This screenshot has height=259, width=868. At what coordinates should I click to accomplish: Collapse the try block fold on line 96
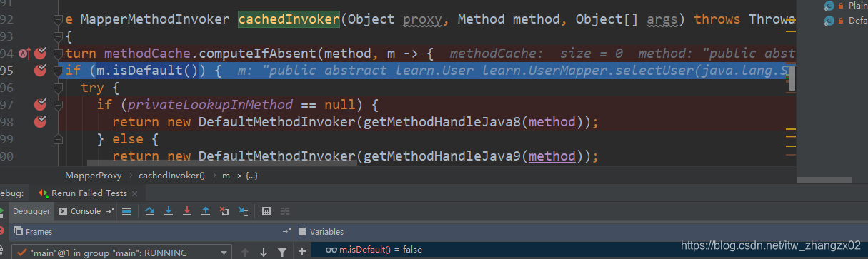click(59, 88)
